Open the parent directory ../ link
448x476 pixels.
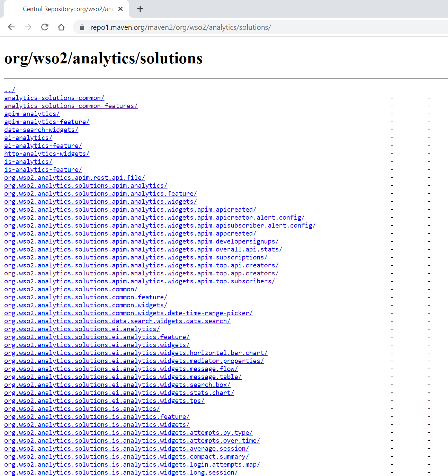(10, 90)
